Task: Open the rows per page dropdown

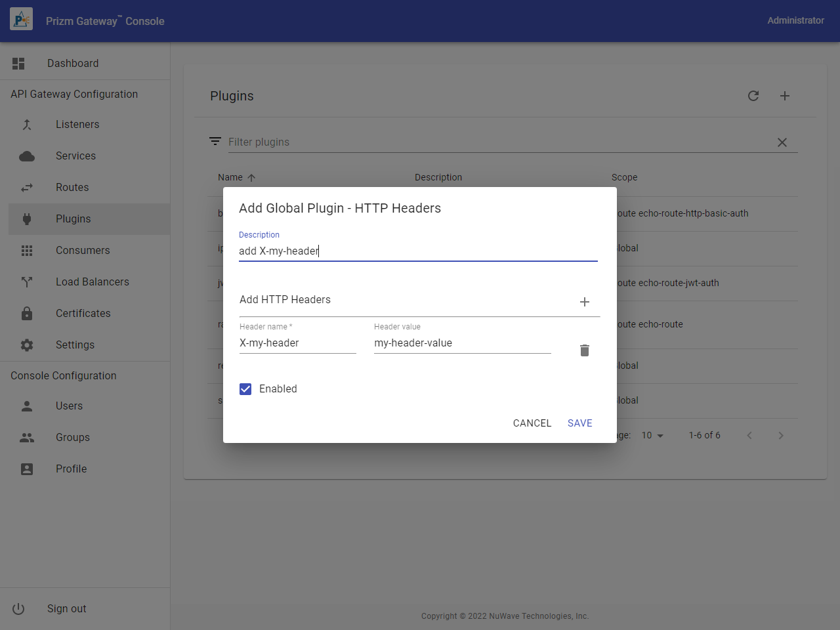Action: (x=653, y=436)
